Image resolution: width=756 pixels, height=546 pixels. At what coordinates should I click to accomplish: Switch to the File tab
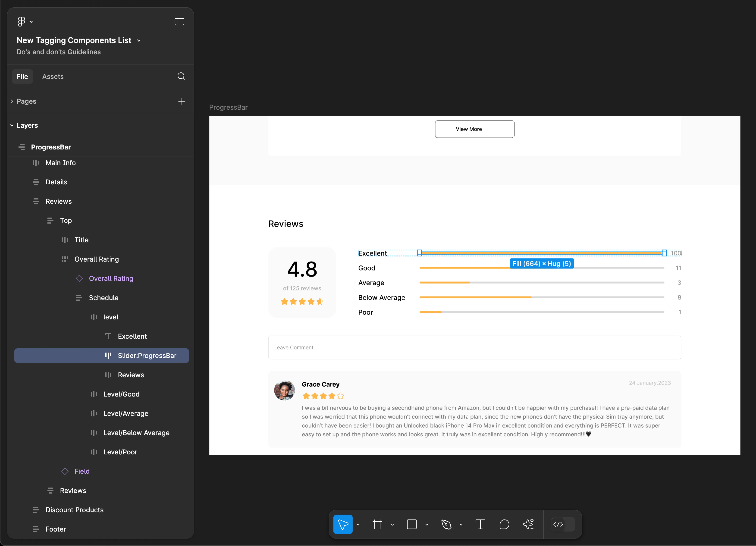22,76
